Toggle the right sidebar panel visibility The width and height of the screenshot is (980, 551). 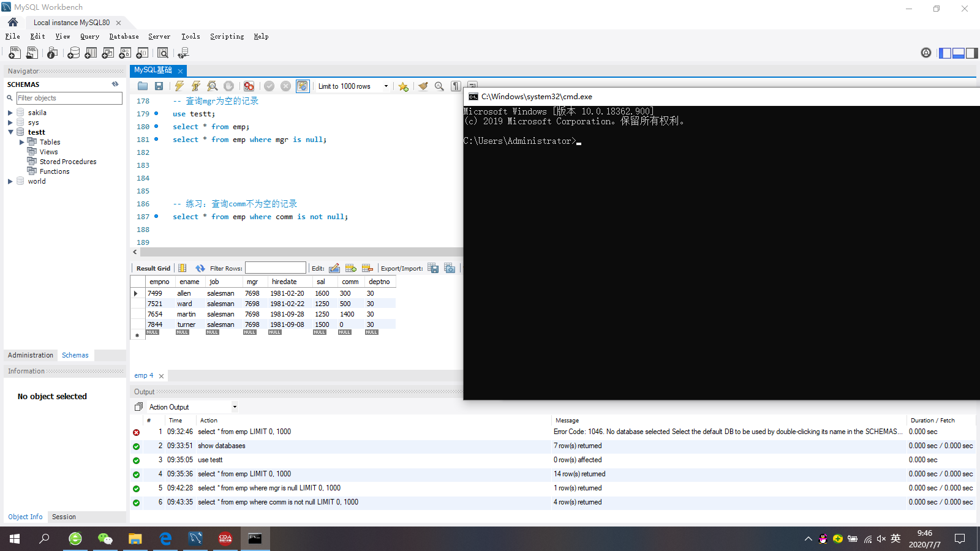tap(971, 53)
